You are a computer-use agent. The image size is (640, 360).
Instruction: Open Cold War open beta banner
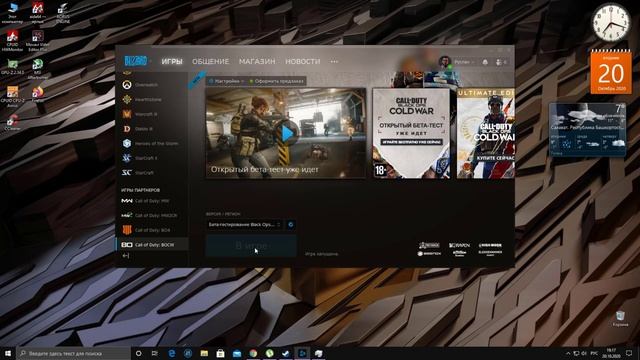pos(411,133)
